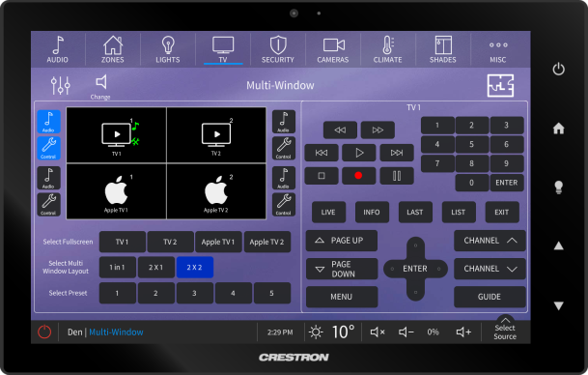Mute volume with the speaker-x icon
The image size is (588, 375).
pyautogui.click(x=378, y=332)
